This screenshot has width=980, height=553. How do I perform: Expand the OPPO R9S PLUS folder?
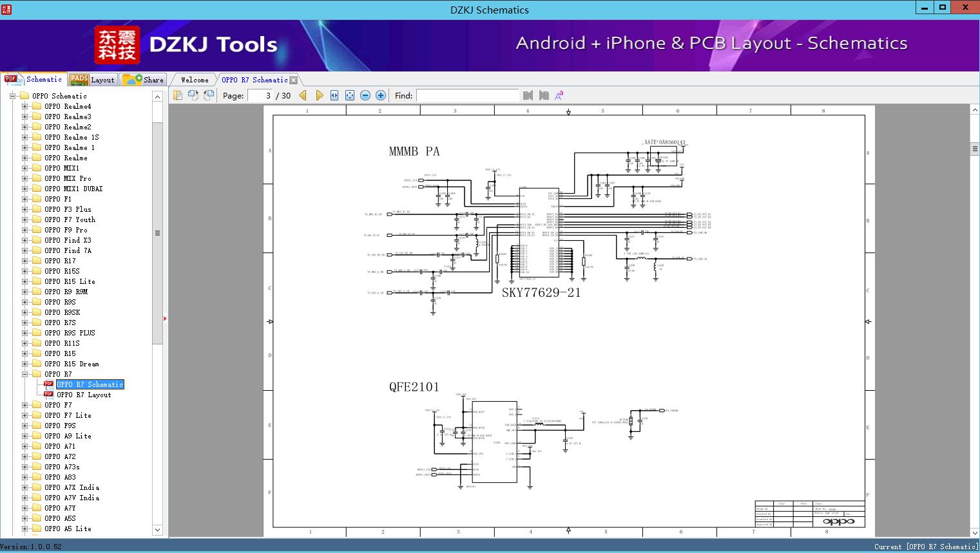tap(24, 333)
